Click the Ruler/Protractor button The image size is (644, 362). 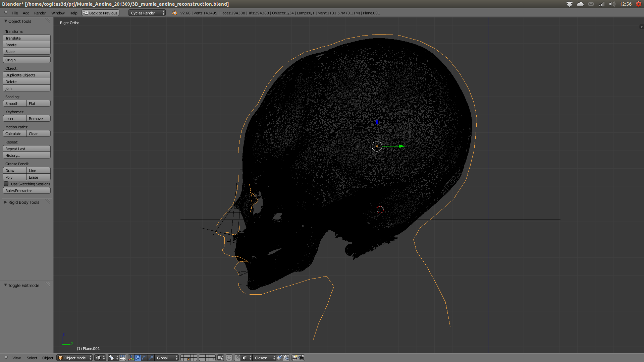coord(26,191)
